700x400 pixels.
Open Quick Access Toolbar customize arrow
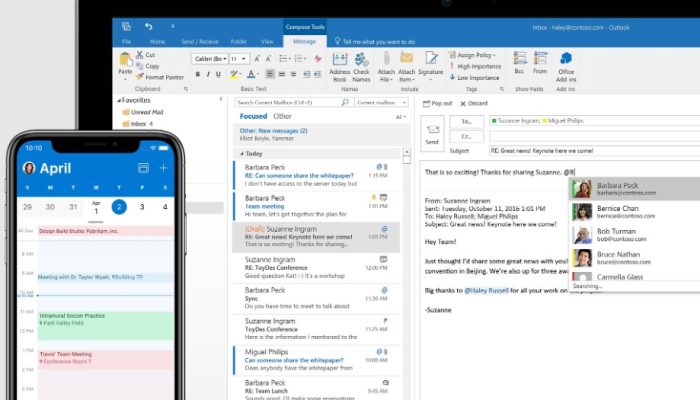173,26
